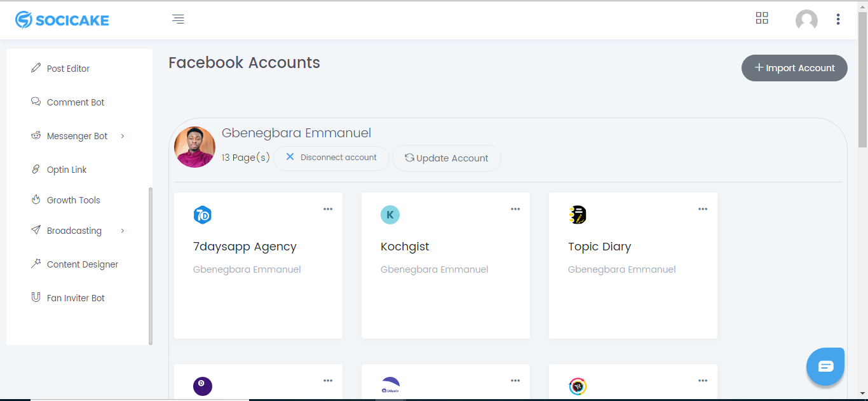
Task: Click the Fan Inviter Bot magnet icon
Action: (36, 297)
